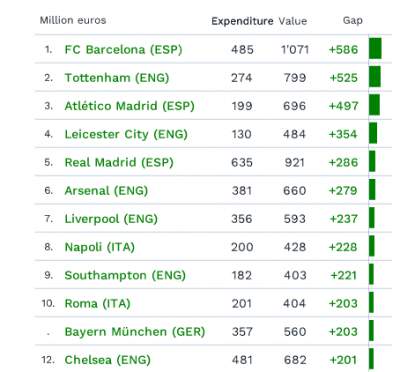Click the green gap bar for FC Barcelona
This screenshot has width=400, height=372.
pos(375,49)
